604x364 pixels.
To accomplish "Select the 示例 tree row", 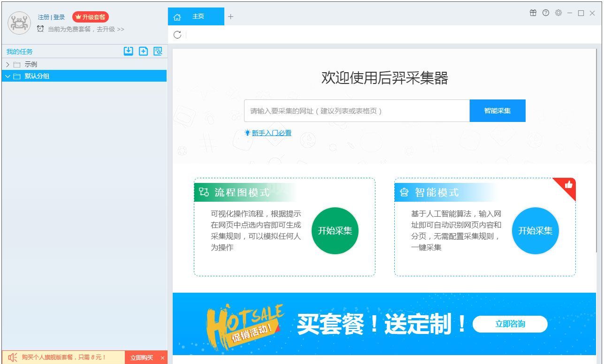I will (x=84, y=64).
